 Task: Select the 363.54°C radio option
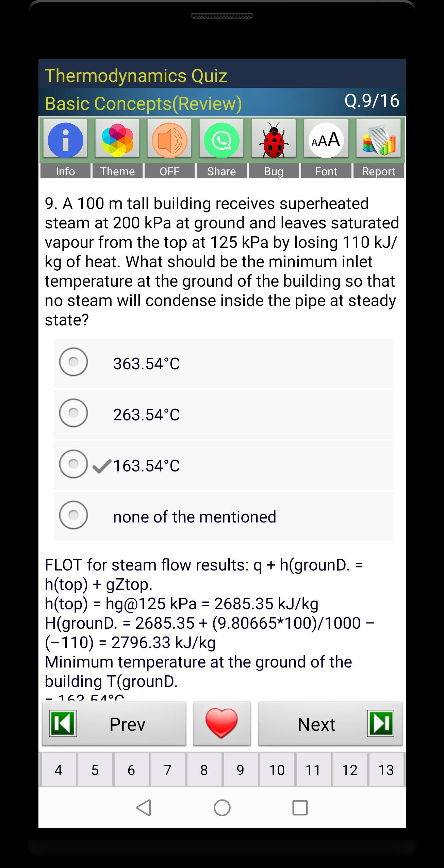click(x=73, y=362)
